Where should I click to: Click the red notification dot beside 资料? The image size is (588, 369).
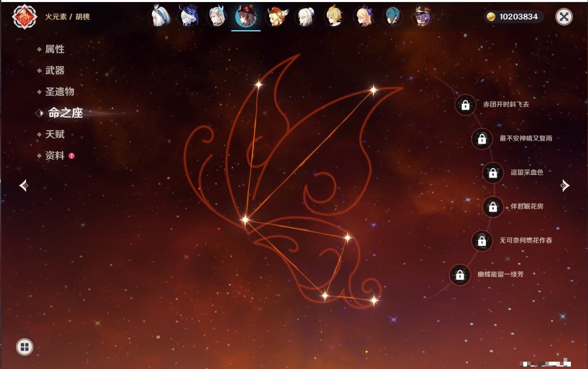point(72,155)
